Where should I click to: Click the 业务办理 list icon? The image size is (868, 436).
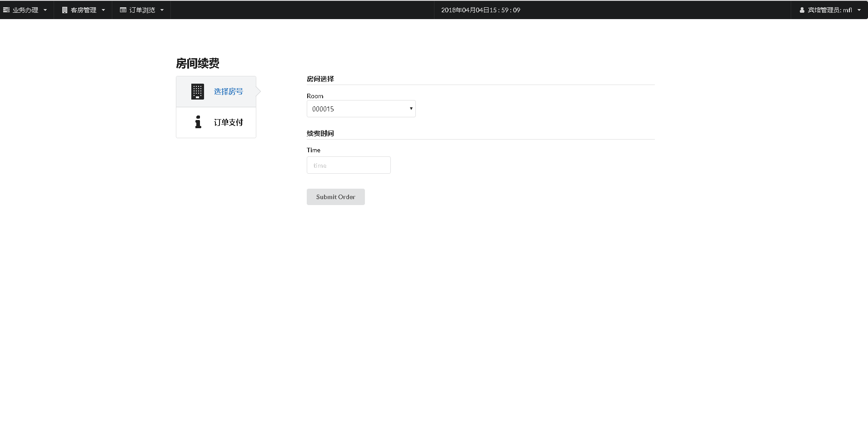(x=6, y=10)
